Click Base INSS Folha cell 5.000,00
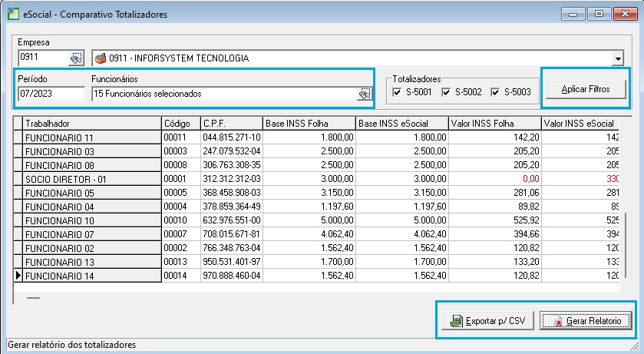 [x=309, y=220]
